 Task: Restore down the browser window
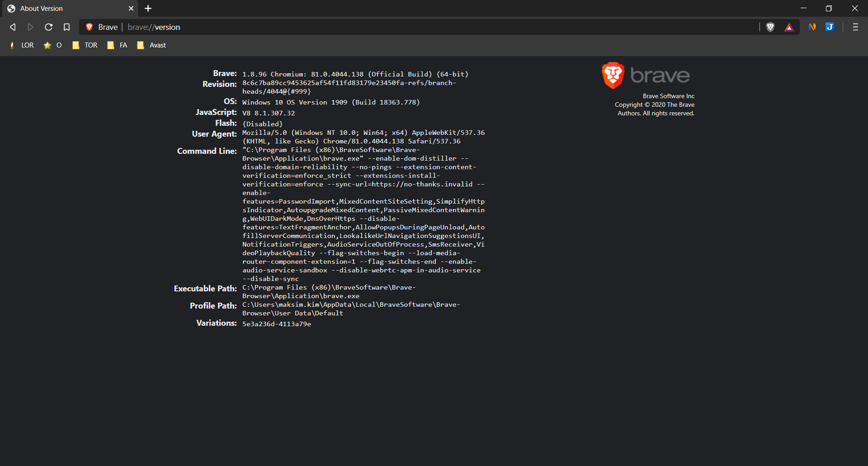(x=829, y=8)
